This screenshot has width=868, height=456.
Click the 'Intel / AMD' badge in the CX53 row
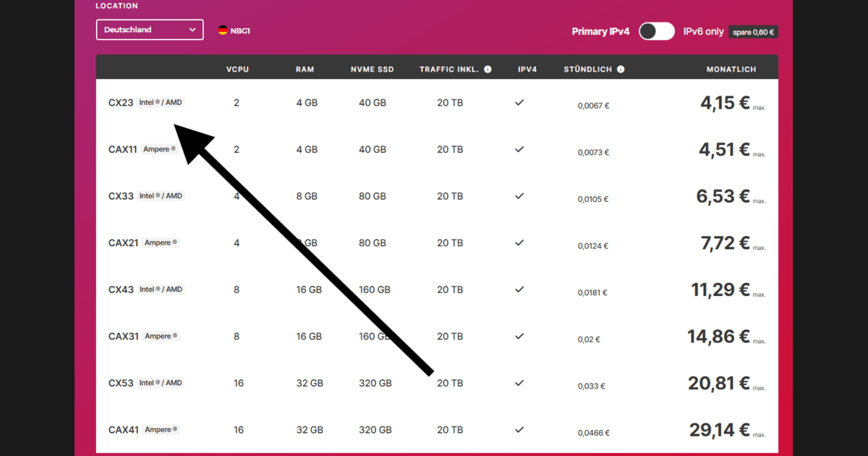coord(161,383)
